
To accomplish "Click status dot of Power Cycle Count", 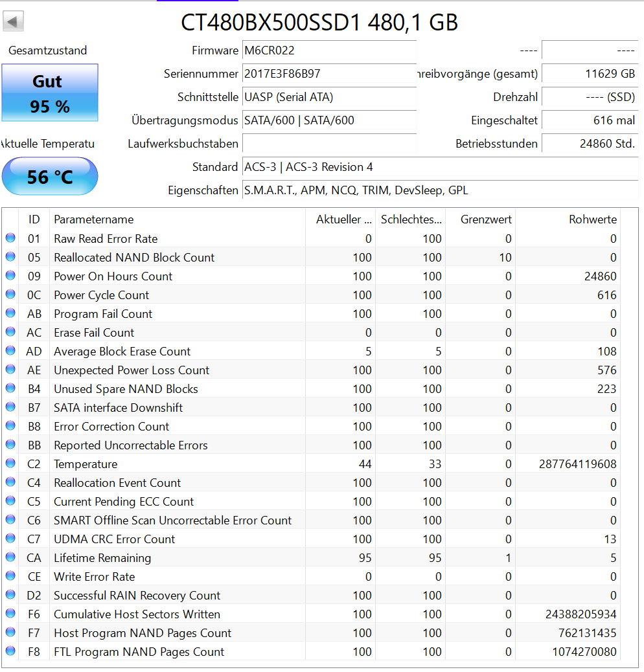I will click(11, 295).
